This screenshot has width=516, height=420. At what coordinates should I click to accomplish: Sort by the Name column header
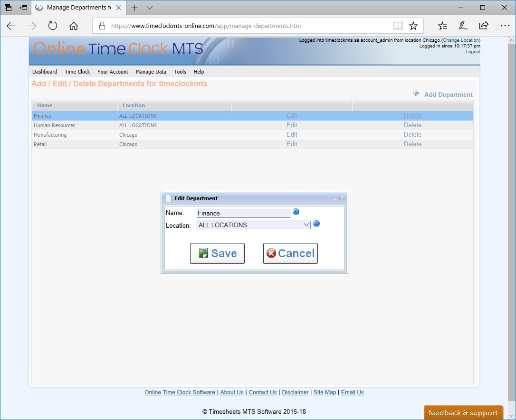[x=75, y=105]
